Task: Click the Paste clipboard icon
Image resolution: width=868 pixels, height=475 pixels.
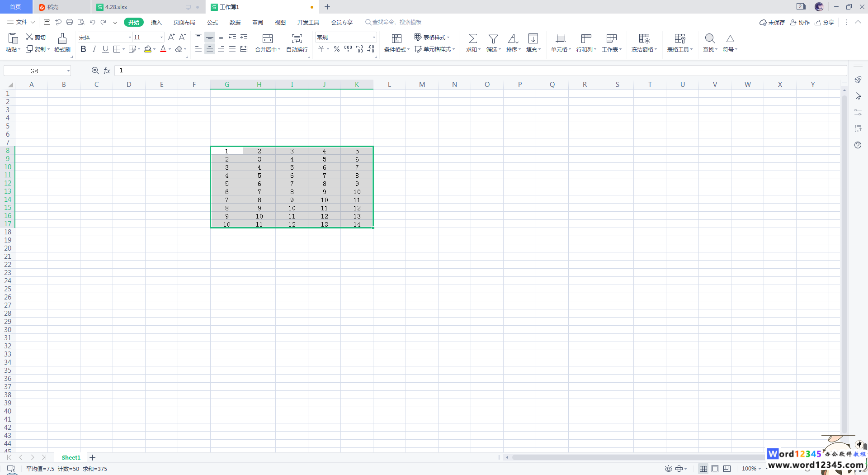Action: [13, 38]
